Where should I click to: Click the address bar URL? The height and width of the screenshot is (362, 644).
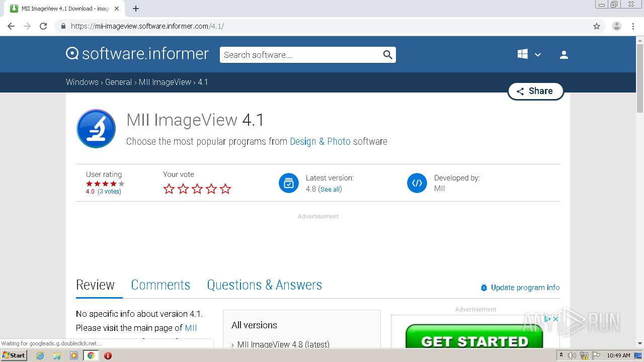(x=147, y=26)
